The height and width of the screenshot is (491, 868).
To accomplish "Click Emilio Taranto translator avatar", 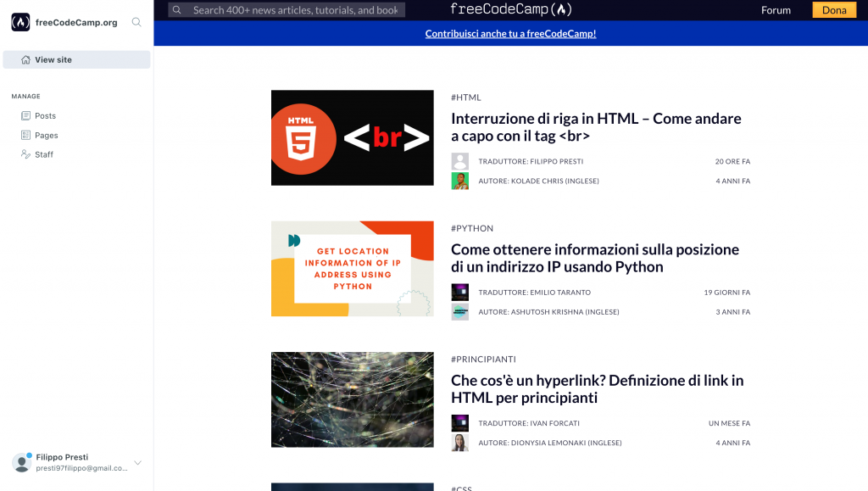I will click(x=459, y=293).
